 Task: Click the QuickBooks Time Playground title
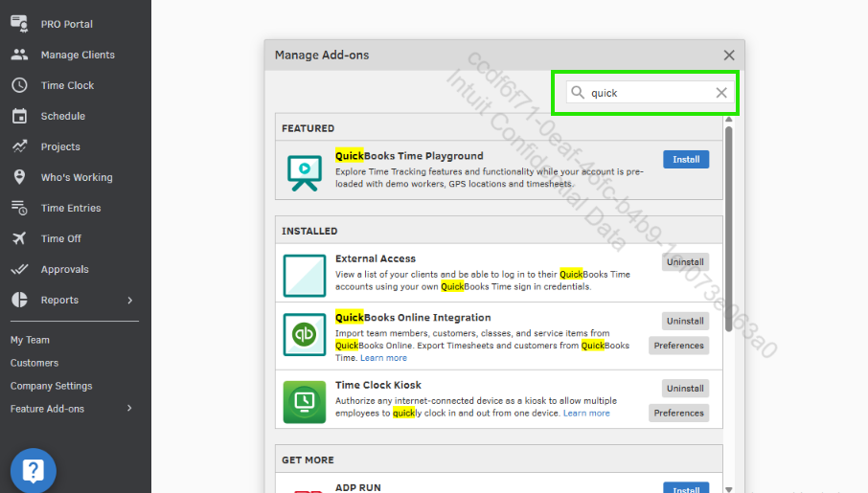[x=409, y=156]
